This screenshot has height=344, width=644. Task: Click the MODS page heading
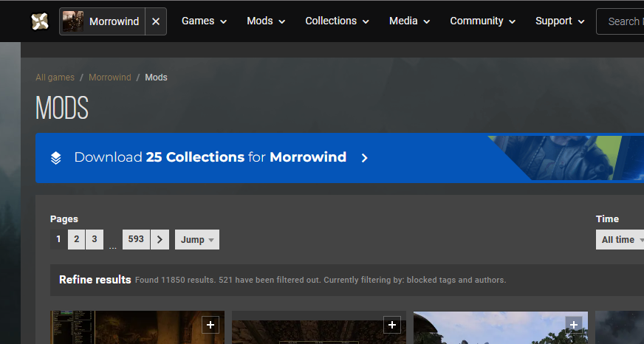[62, 108]
